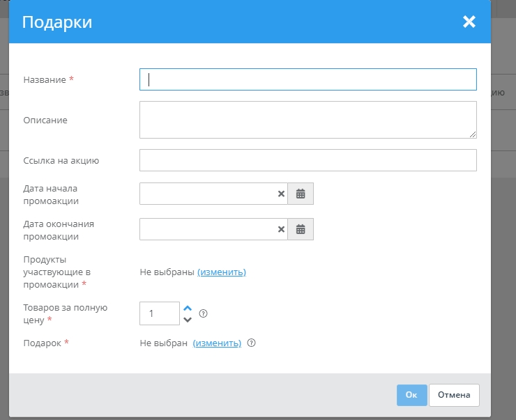
Task: Click the Описание field label
Action: (45, 120)
